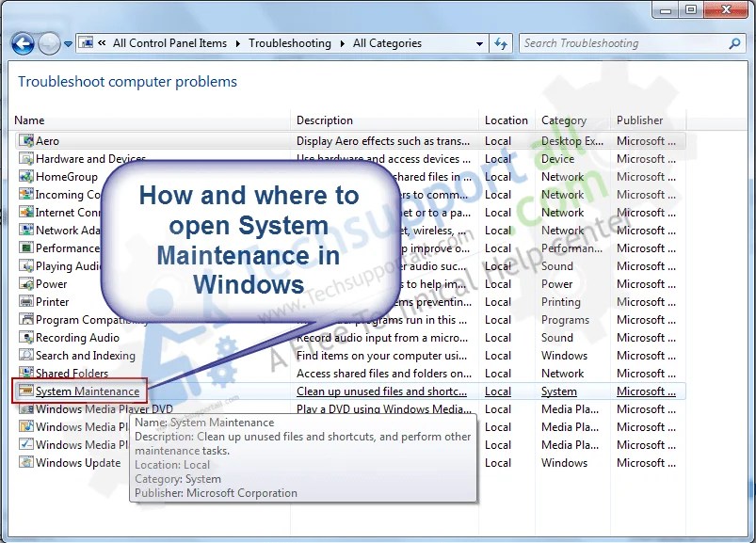Sort by Category column header
Screen dimensions: 756x543
point(564,120)
